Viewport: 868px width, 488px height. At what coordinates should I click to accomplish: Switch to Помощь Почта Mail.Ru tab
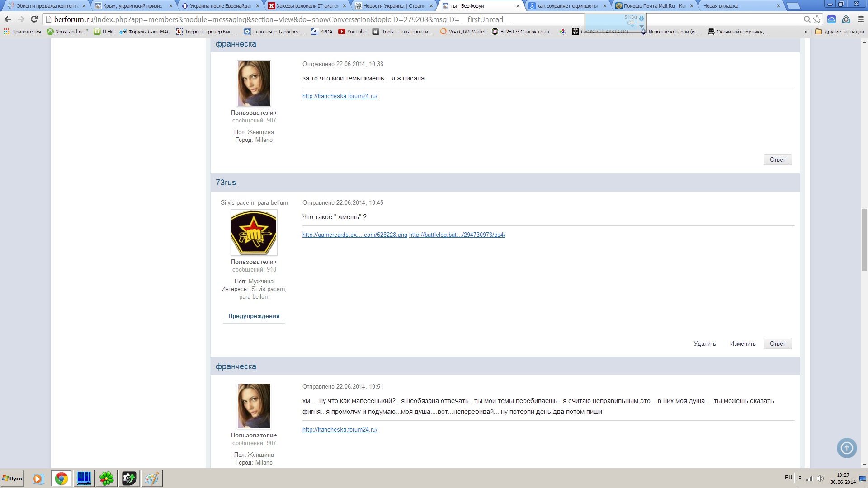pos(654,6)
